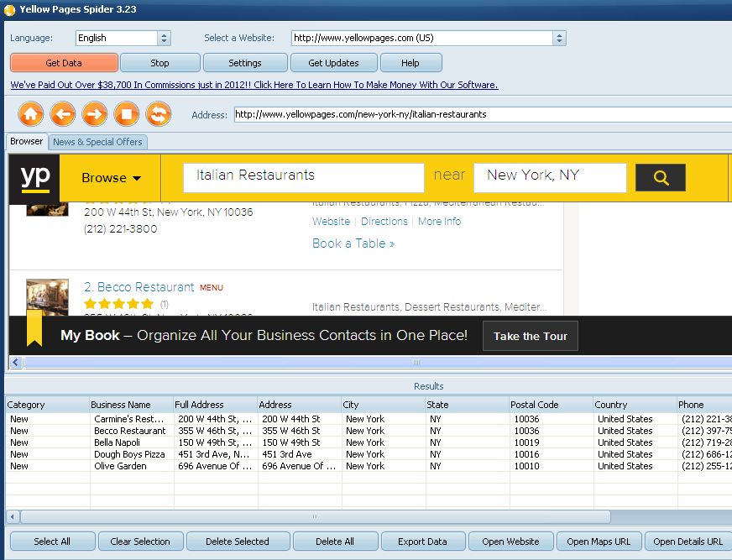Click Becco Restaurant star rating
Screen dimensions: 732x560
[x=118, y=304]
